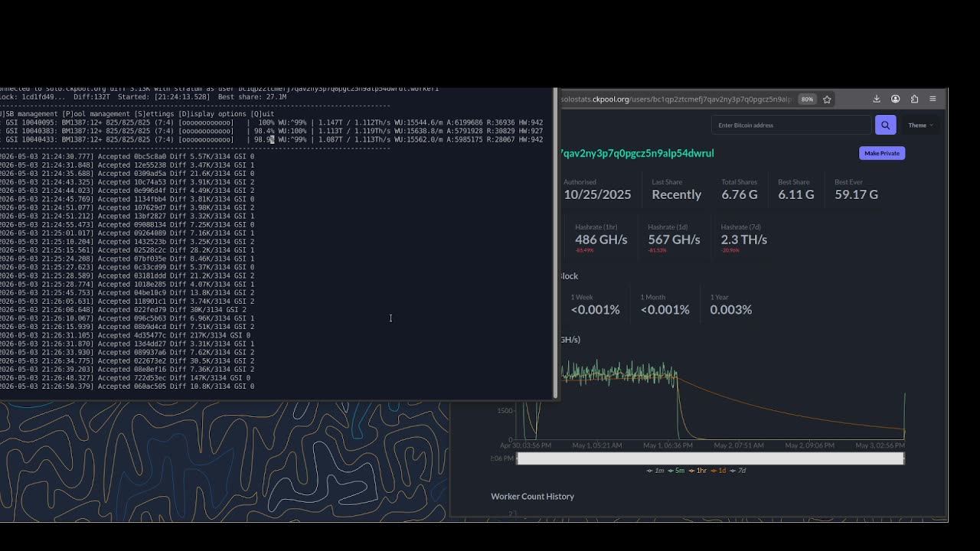Click the Enter Bitcoin address field
The height and width of the screenshot is (551, 980).
click(x=792, y=125)
